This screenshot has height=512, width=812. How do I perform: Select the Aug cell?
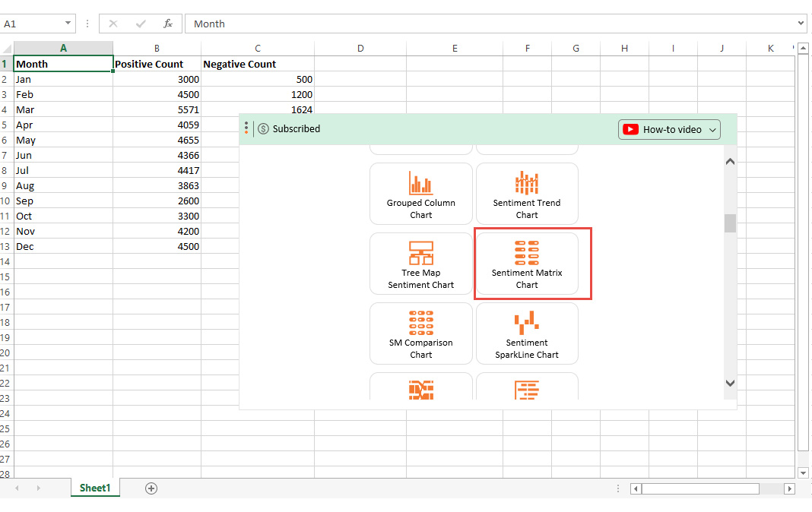63,185
